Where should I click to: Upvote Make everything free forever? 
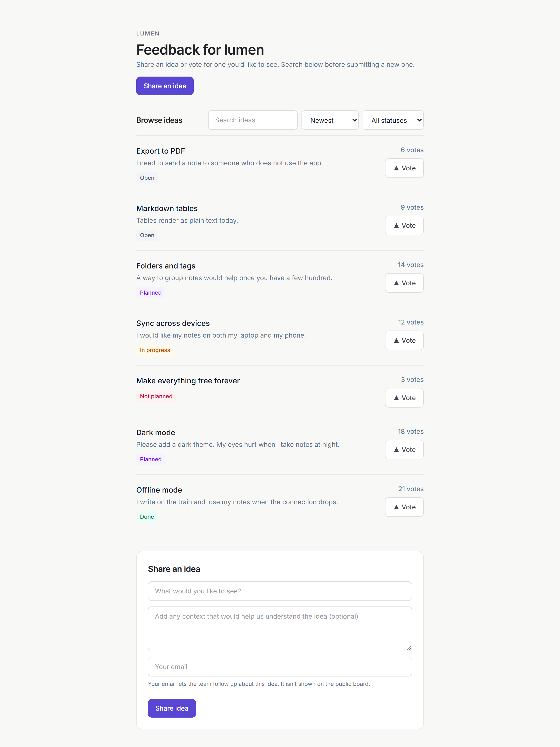[x=404, y=398]
